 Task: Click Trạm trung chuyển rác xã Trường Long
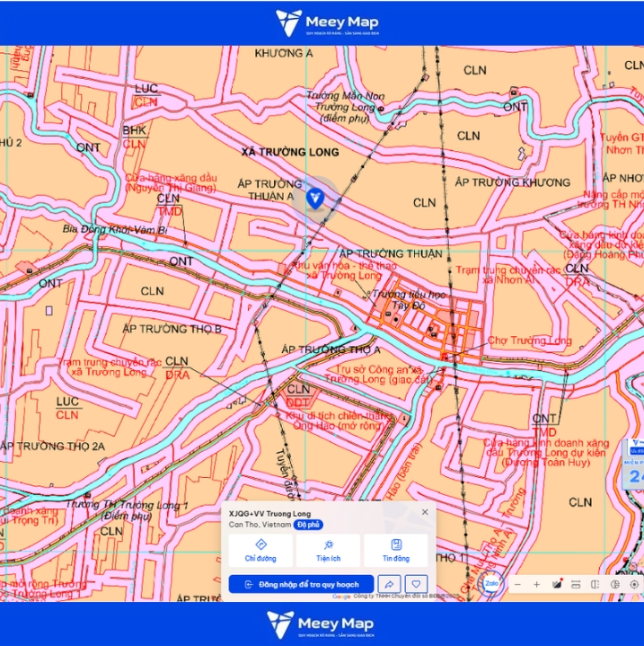[x=109, y=367]
